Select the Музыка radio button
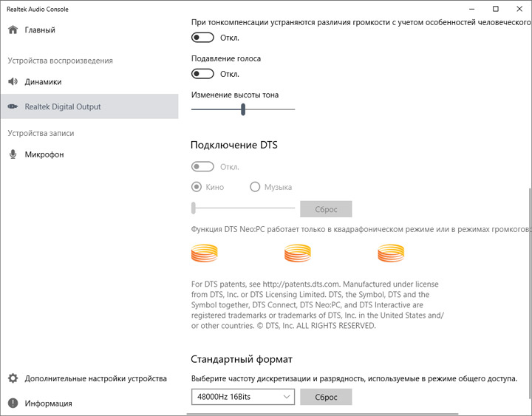The height and width of the screenshot is (416, 532). point(256,188)
